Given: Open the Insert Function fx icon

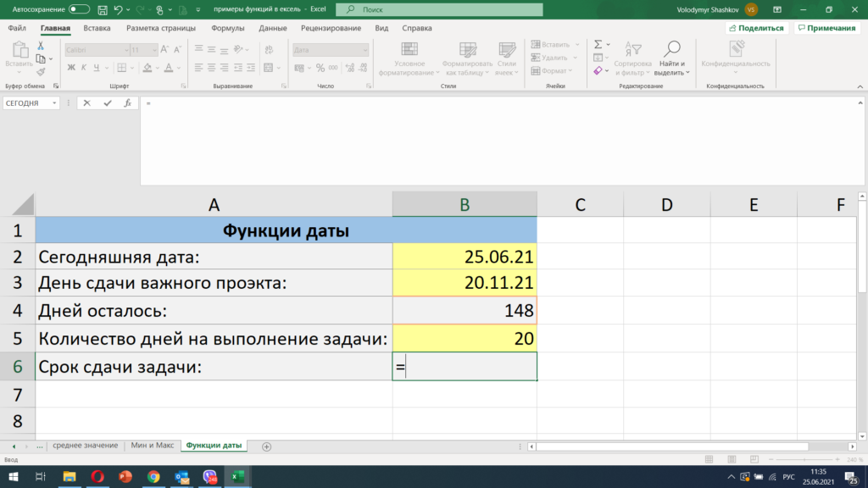Looking at the screenshot, I should click(127, 103).
